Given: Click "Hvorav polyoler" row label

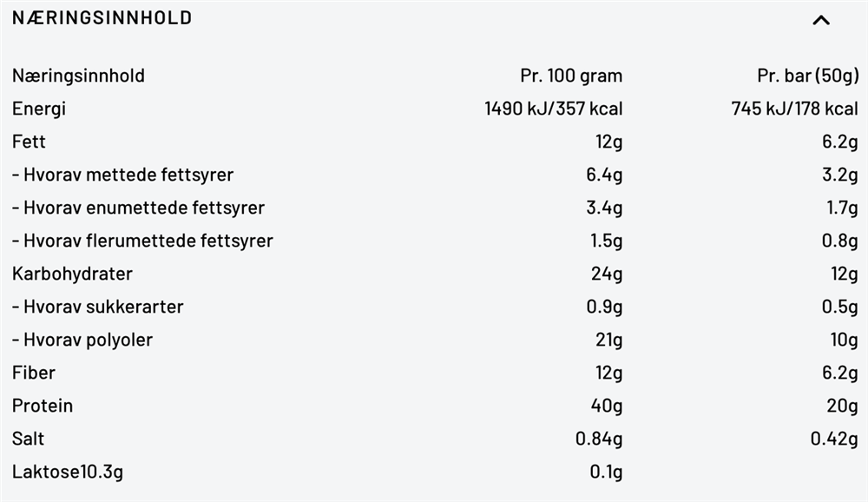Looking at the screenshot, I should [82, 340].
